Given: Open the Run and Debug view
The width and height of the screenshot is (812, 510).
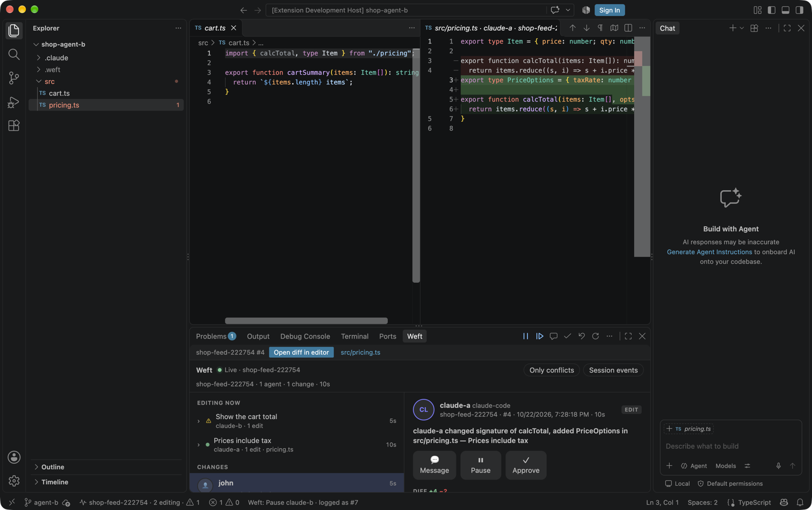Looking at the screenshot, I should 14,102.
